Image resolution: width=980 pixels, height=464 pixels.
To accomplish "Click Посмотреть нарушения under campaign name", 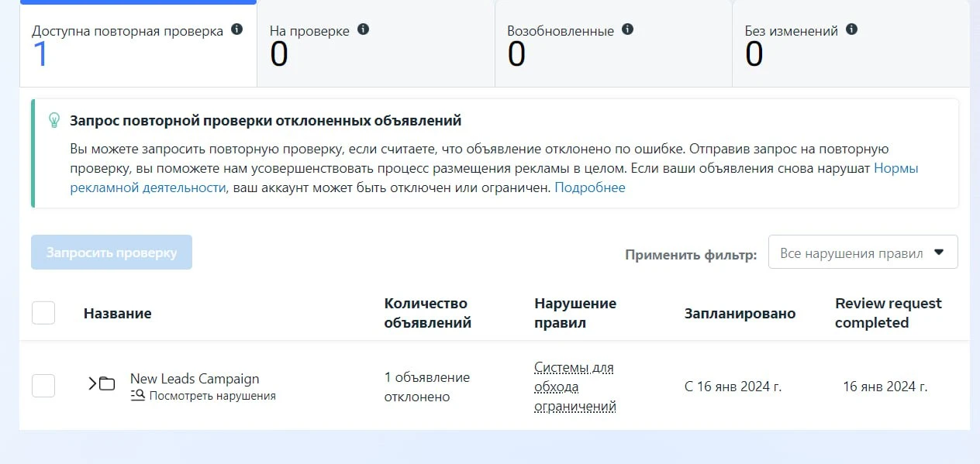I will (212, 396).
